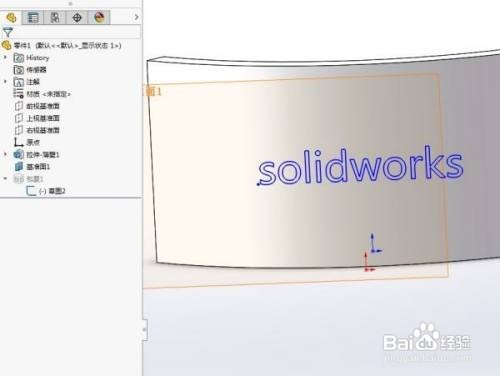
Task: Open the DimXpertManager crosshair tab
Action: click(77, 17)
